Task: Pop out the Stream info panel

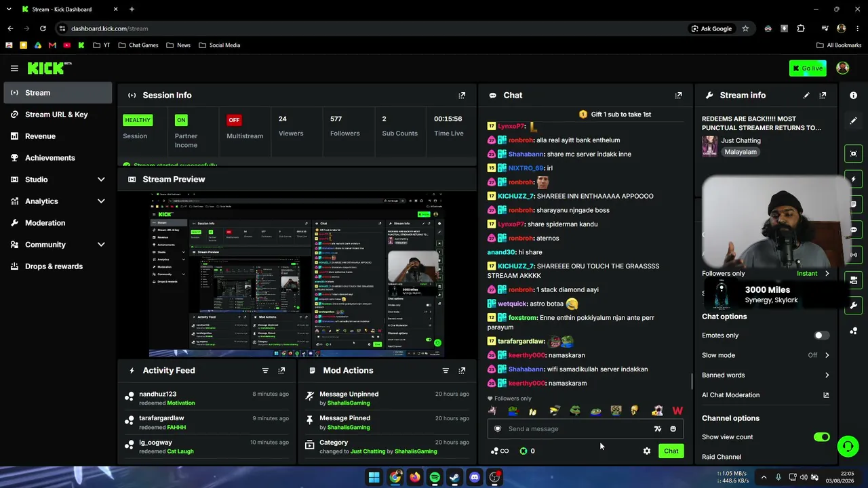Action: pos(823,96)
